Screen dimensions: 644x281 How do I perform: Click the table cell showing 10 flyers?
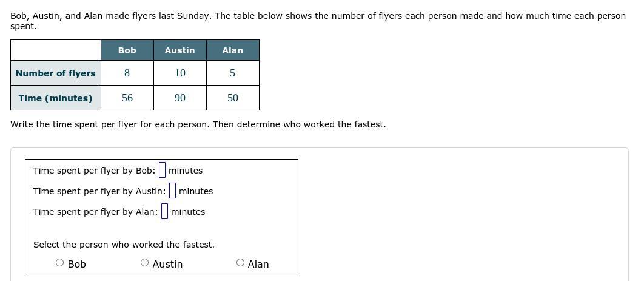180,73
